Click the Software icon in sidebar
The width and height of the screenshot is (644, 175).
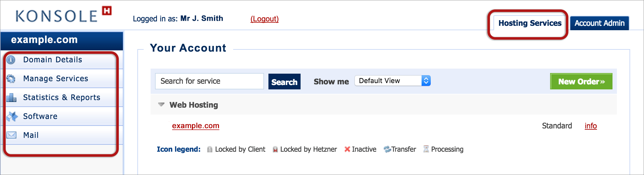[12, 116]
